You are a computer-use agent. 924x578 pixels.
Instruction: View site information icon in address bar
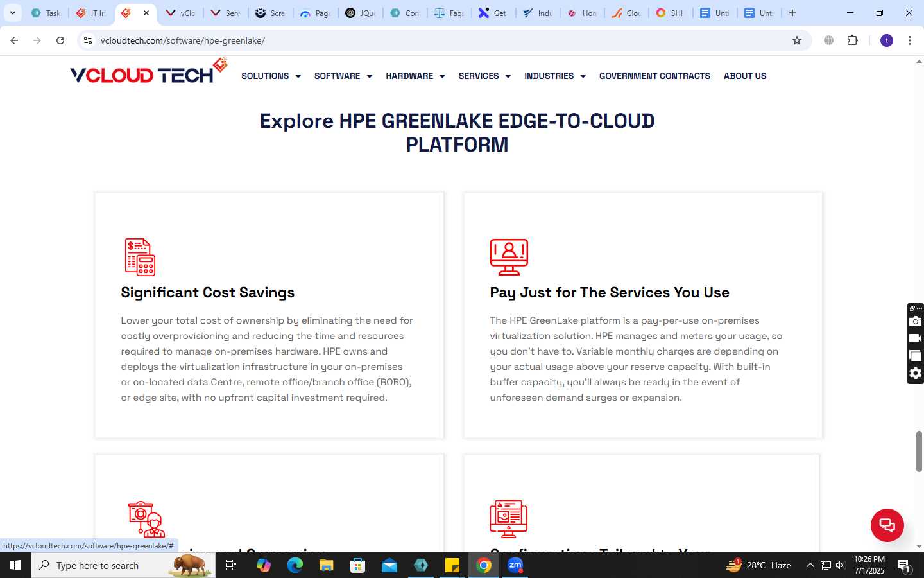(x=88, y=40)
